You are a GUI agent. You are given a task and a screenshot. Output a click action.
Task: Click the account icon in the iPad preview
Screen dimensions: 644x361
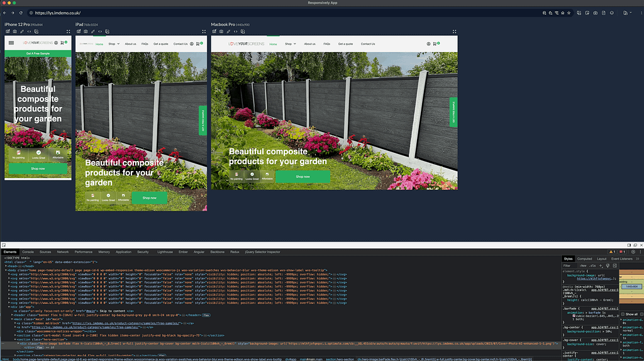pos(191,43)
